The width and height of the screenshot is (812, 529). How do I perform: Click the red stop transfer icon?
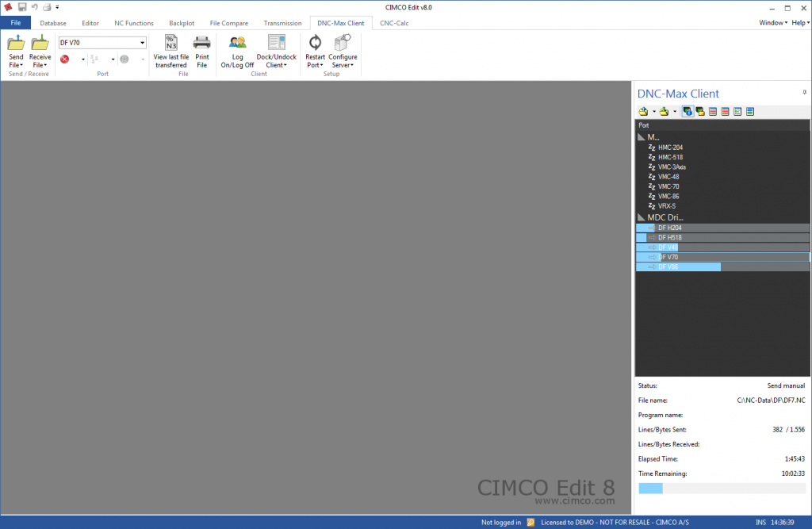[x=65, y=59]
